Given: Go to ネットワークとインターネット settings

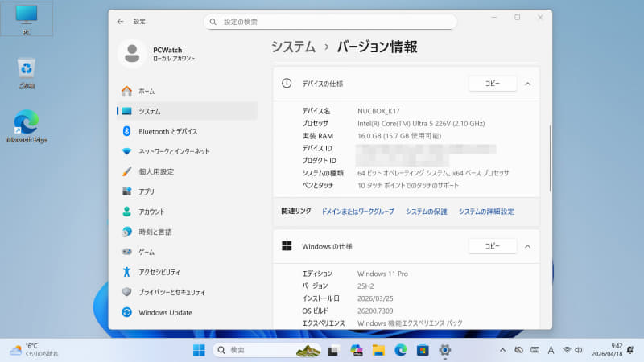Looking at the screenshot, I should click(x=187, y=151).
